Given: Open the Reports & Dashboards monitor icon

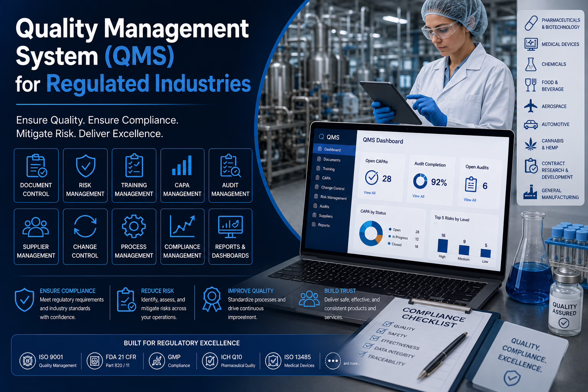Looking at the screenshot, I should [230, 227].
